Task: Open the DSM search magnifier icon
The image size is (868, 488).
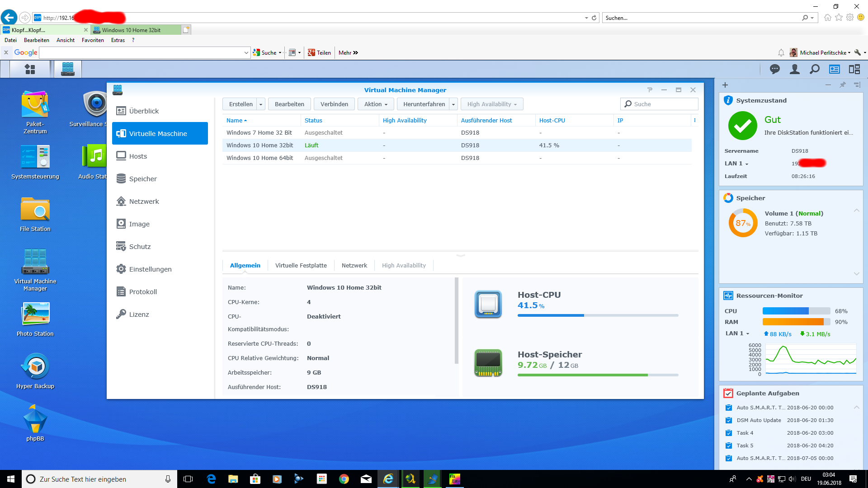Action: [x=814, y=69]
